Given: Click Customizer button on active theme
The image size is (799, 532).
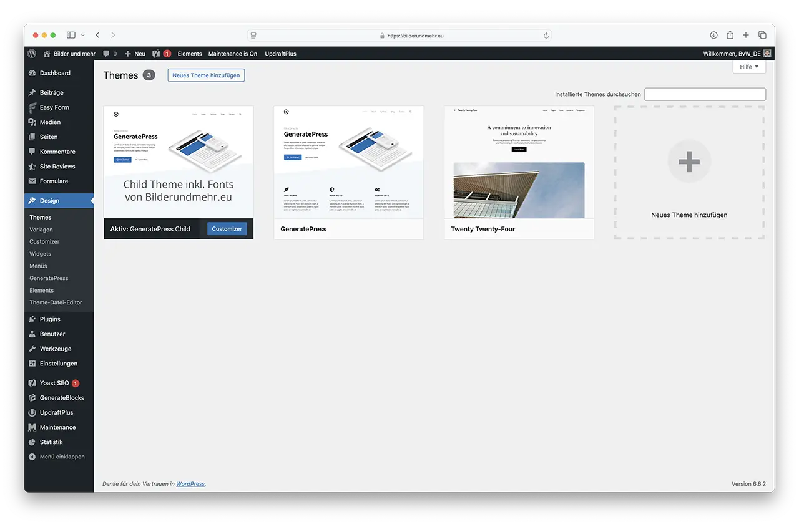Looking at the screenshot, I should [227, 229].
